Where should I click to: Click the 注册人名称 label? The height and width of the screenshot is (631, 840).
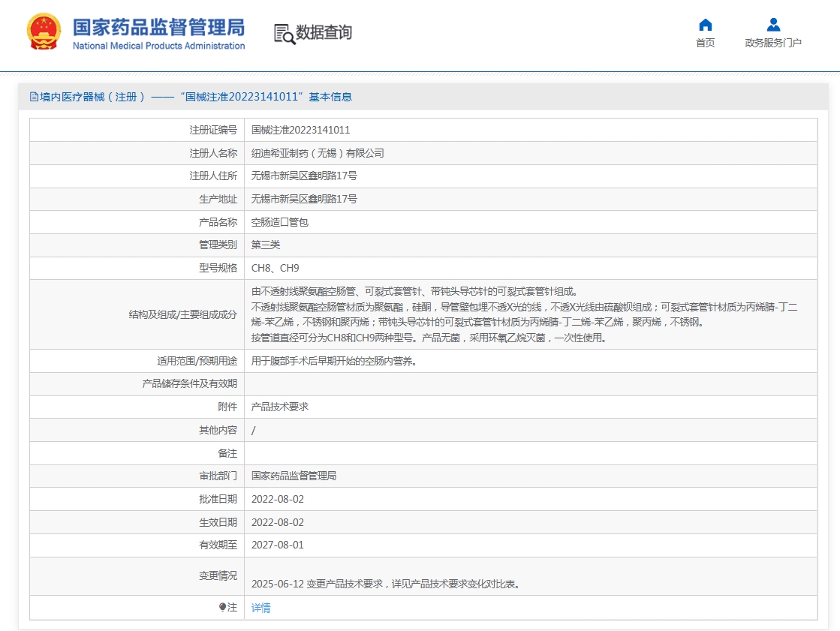[x=213, y=153]
